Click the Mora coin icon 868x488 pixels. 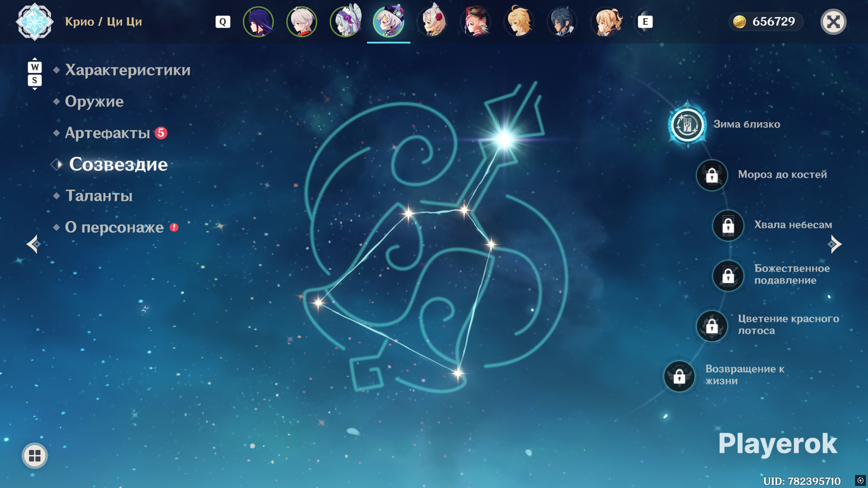pyautogui.click(x=740, y=22)
